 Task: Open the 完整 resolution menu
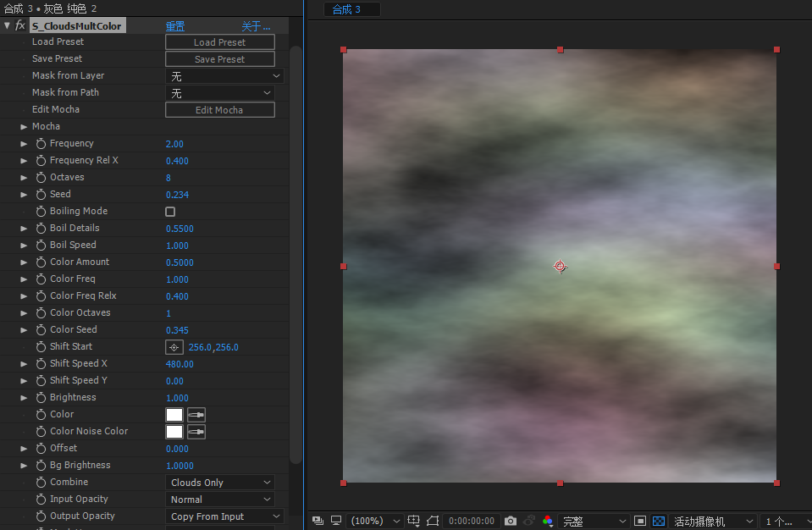click(595, 521)
